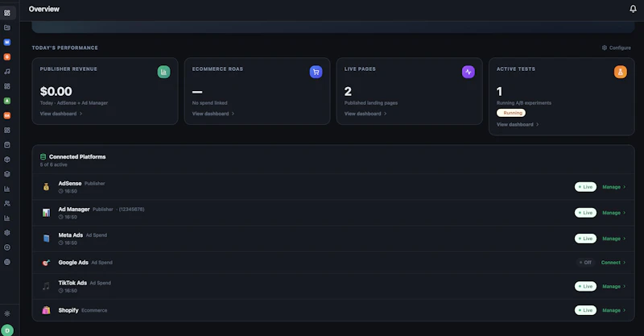Click the green chart Publisher Revenue icon

click(x=163, y=72)
